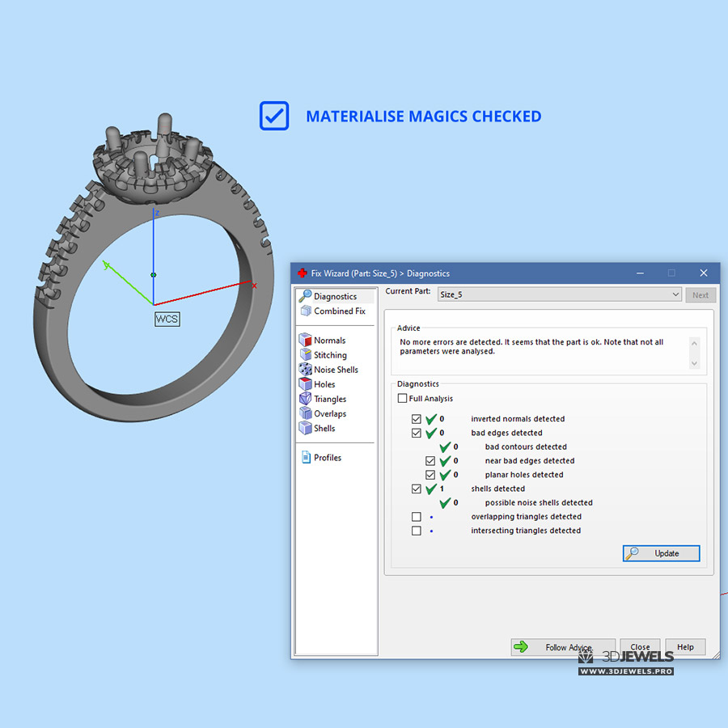This screenshot has height=728, width=728.
Task: Open the Profiles page label
Action: pyautogui.click(x=328, y=458)
